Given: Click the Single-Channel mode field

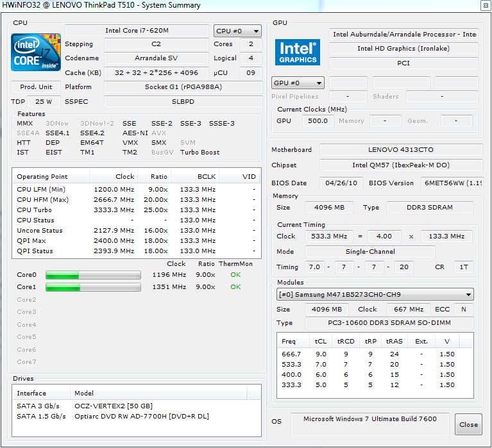Looking at the screenshot, I should tap(370, 252).
